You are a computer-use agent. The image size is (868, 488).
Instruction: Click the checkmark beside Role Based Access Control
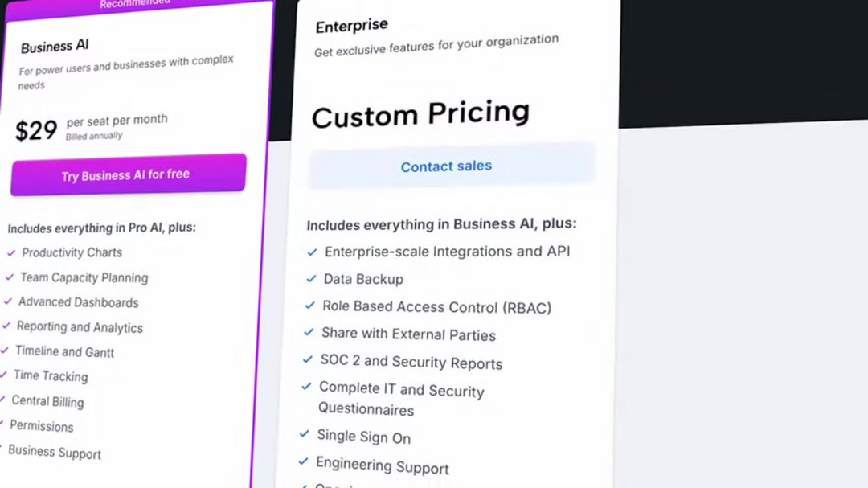point(309,306)
